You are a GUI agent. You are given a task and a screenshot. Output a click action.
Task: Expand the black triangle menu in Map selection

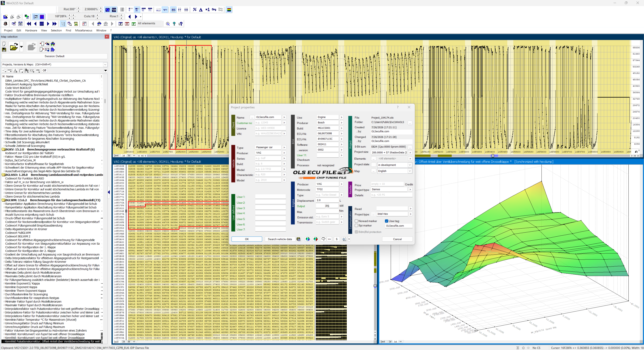coord(106,71)
